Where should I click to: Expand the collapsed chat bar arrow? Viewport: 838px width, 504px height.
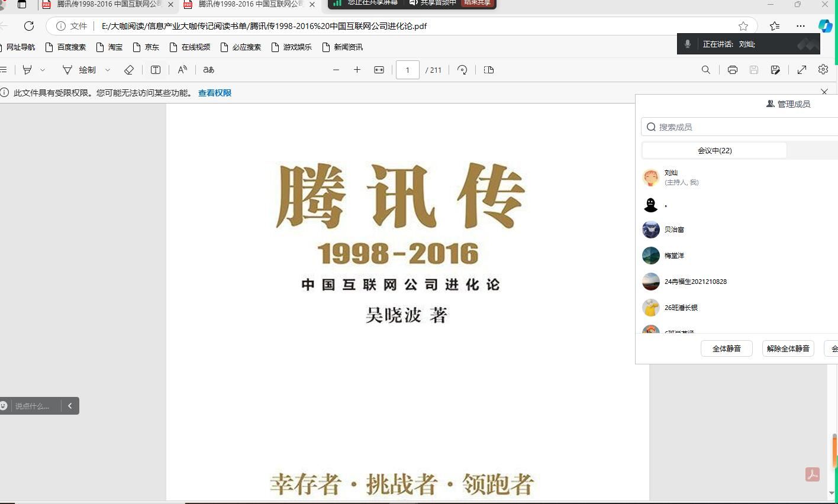point(70,406)
